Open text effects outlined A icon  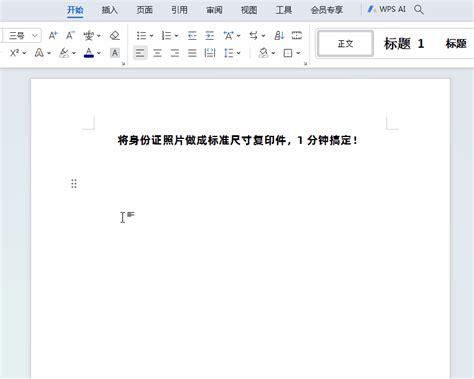tap(39, 53)
